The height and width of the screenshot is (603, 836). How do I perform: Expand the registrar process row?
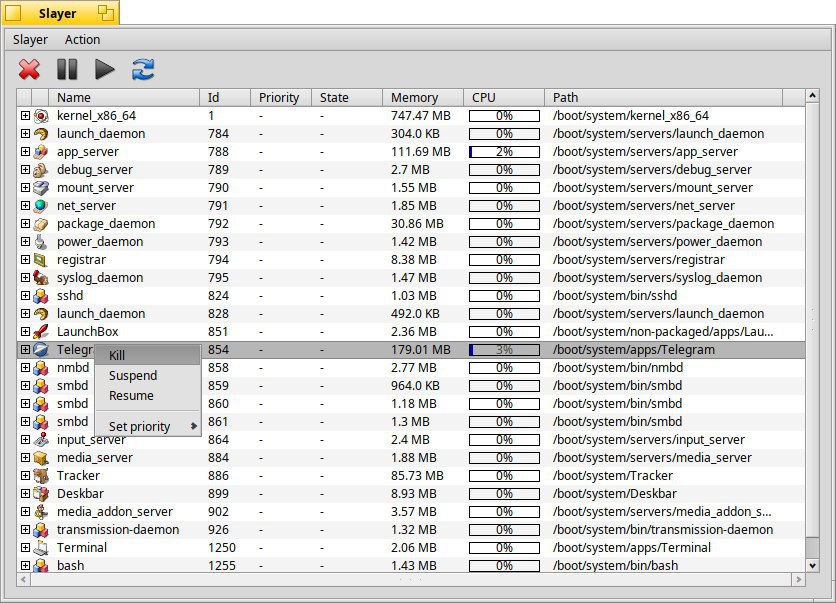(x=25, y=259)
